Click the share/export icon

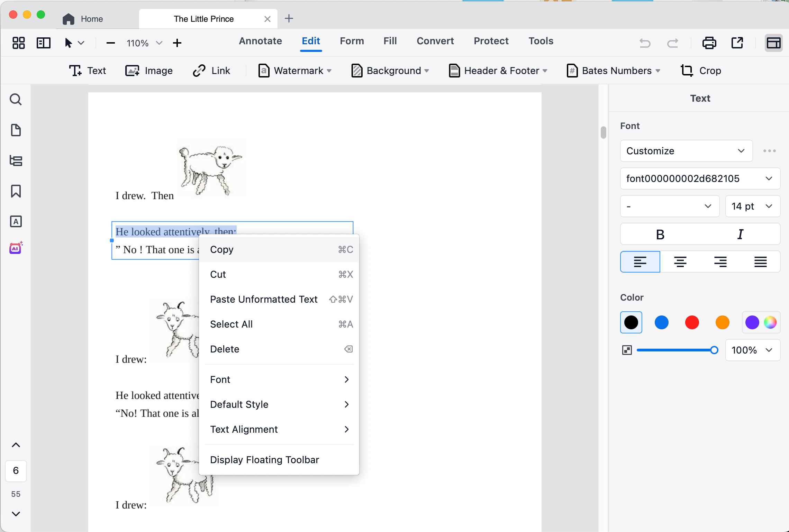coord(737,43)
